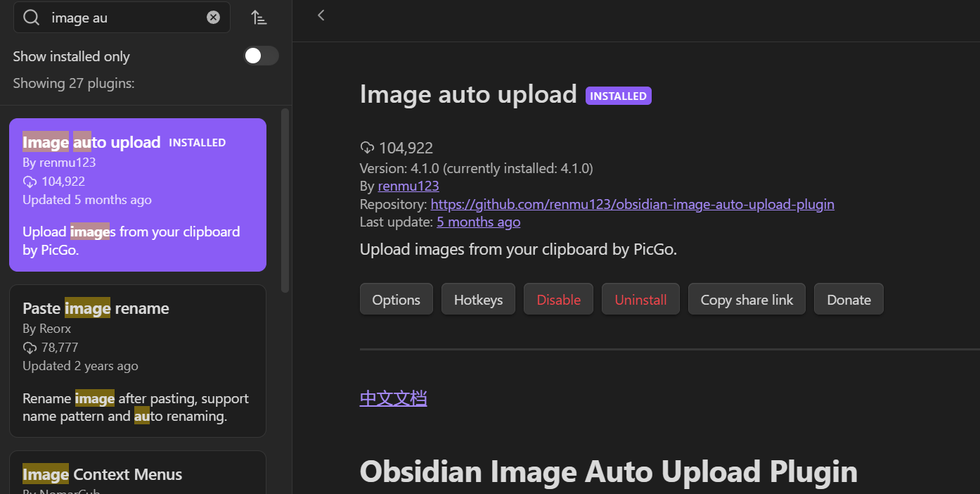This screenshot has height=494, width=980.
Task: Uninstall the Image auto upload plugin
Action: pyautogui.click(x=640, y=300)
